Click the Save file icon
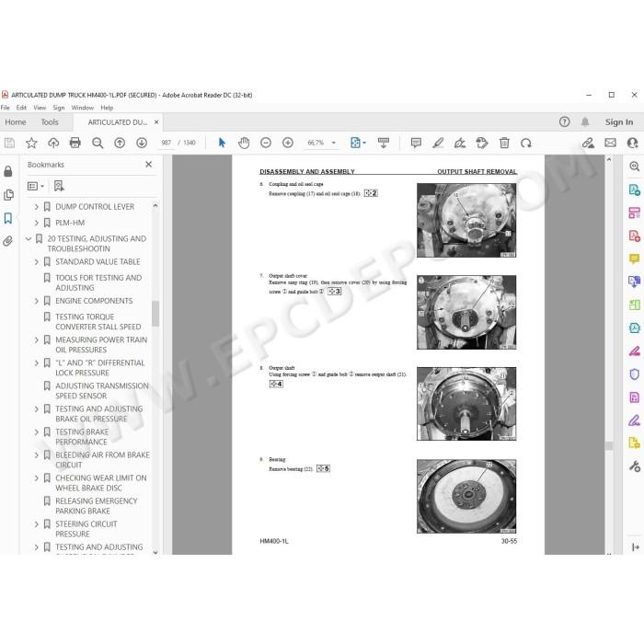 coord(9,143)
